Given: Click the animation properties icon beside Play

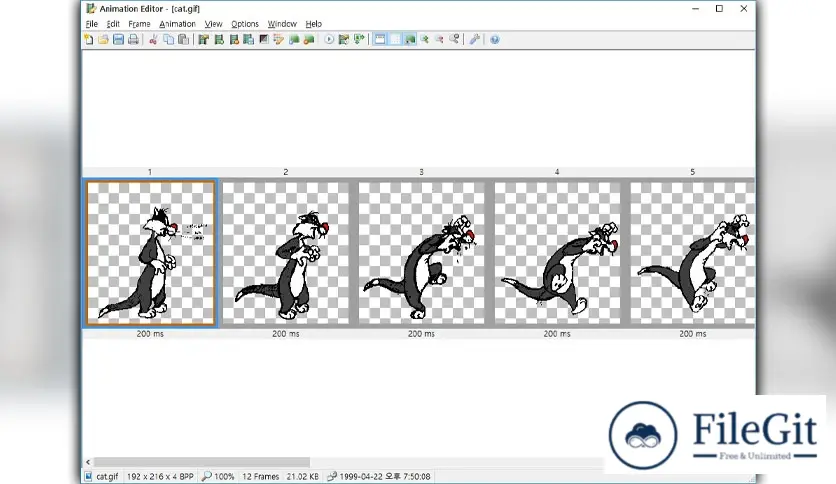Looking at the screenshot, I should 344,39.
